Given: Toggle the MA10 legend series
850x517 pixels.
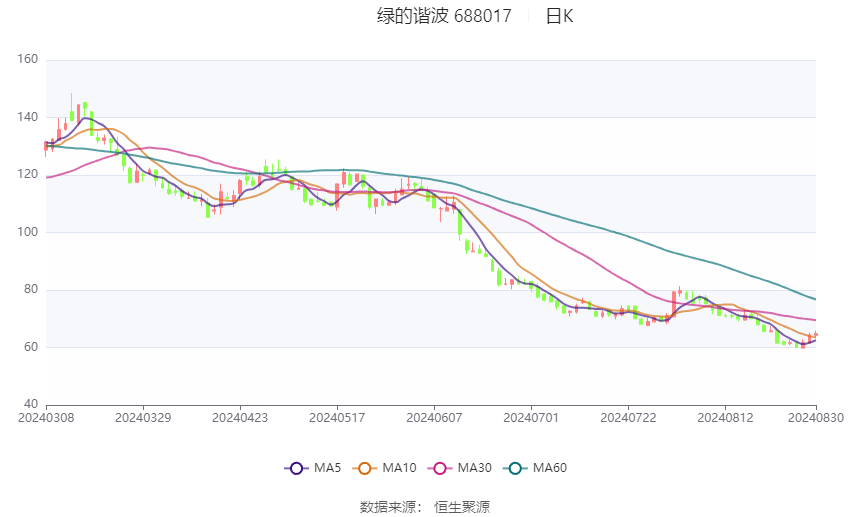Looking at the screenshot, I should pos(384,468).
